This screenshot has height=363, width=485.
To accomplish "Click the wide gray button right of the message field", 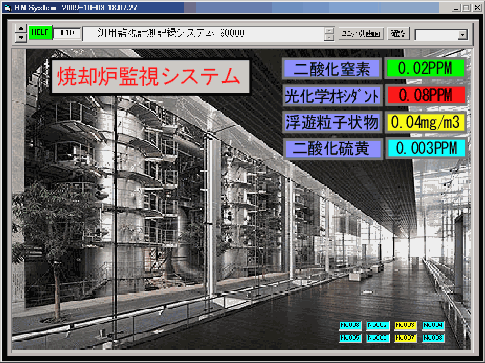I will (361, 34).
